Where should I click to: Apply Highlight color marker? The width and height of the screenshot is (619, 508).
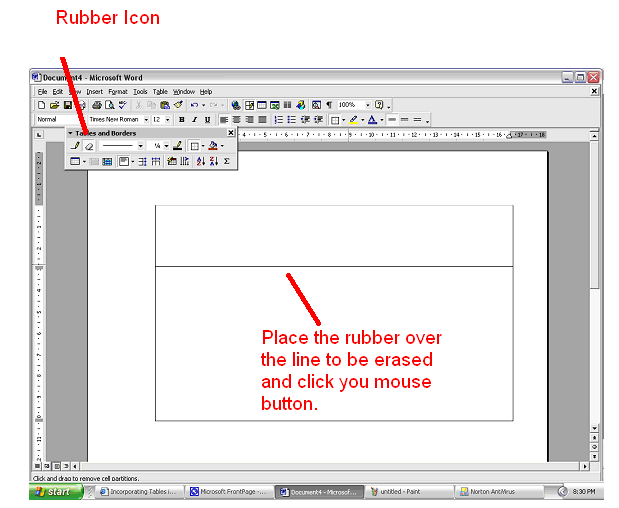[x=354, y=120]
